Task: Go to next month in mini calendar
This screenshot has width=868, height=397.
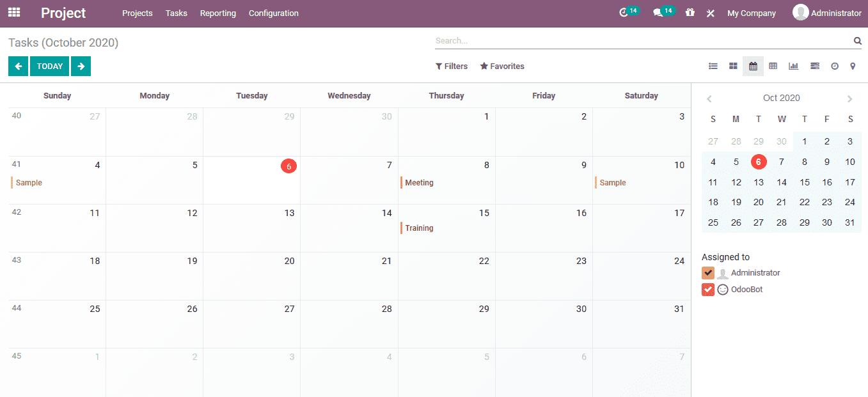Action: pyautogui.click(x=850, y=98)
